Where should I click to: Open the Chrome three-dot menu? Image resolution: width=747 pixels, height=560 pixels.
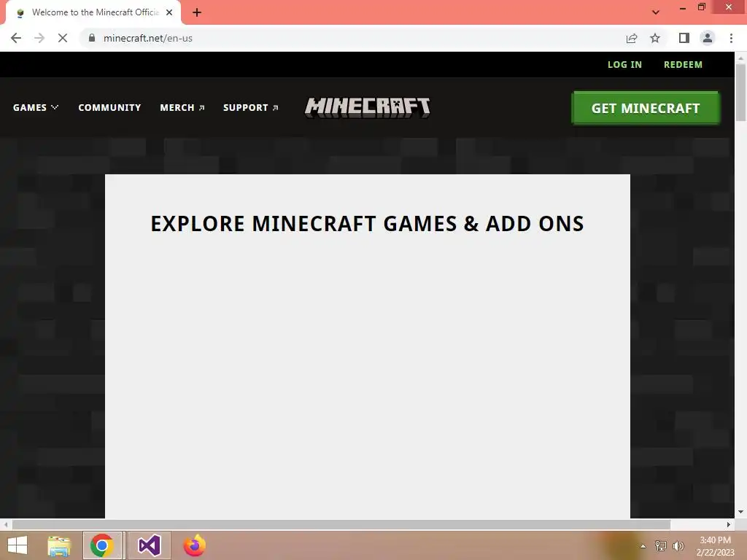[731, 38]
